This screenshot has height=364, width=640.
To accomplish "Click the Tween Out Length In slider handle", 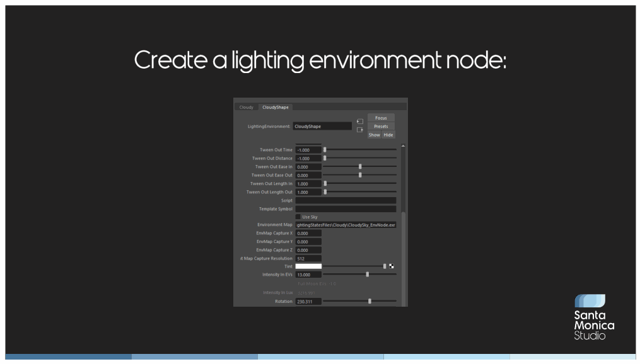I will coord(325,183).
